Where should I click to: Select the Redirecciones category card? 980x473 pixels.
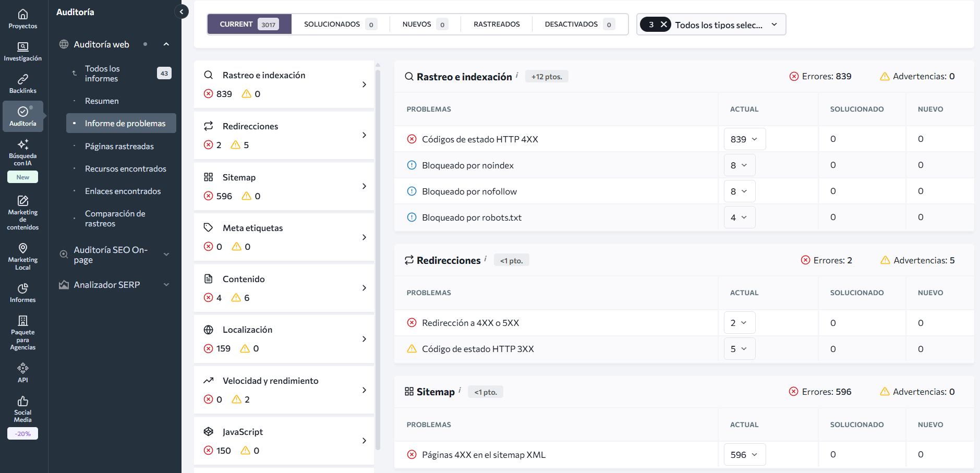(284, 136)
